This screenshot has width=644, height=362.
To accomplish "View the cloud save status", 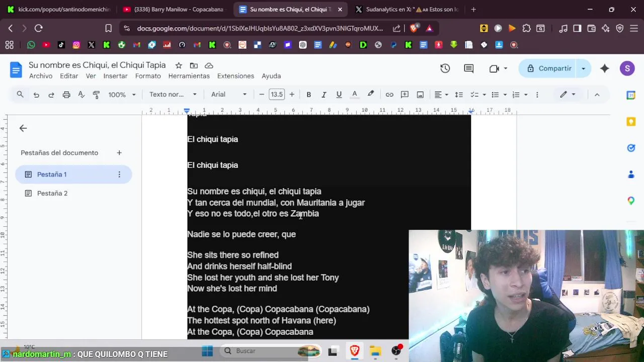I will (209, 65).
